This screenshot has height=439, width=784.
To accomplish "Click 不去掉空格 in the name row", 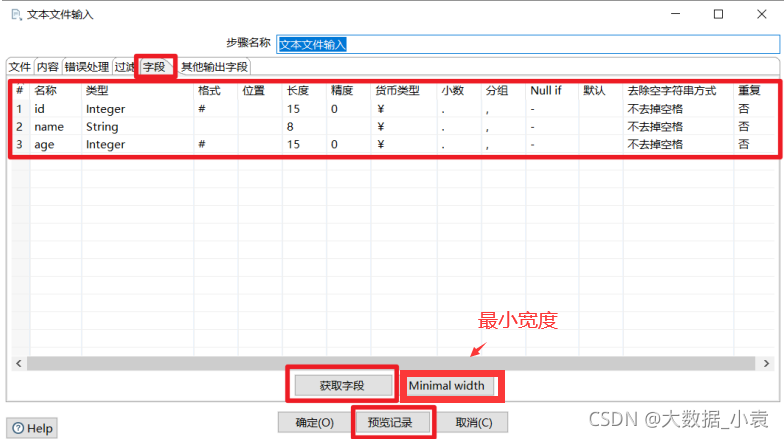I will coord(678,126).
